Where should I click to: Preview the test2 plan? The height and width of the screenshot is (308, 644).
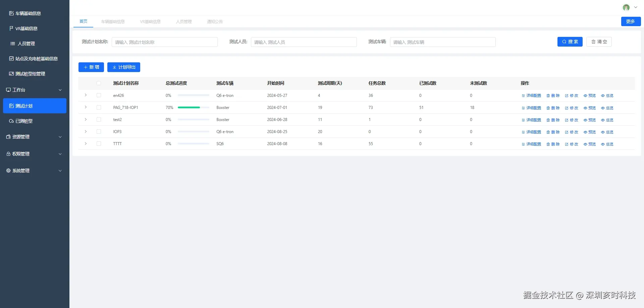pyautogui.click(x=590, y=120)
